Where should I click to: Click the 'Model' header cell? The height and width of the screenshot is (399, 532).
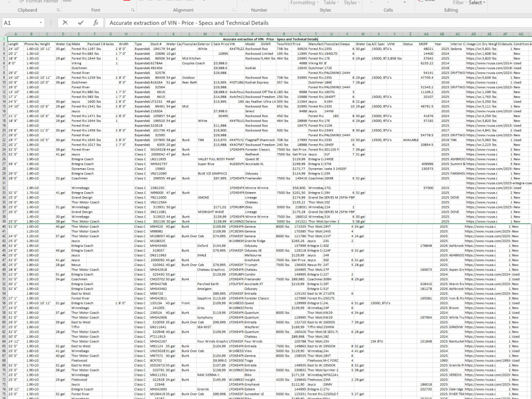tap(252, 44)
